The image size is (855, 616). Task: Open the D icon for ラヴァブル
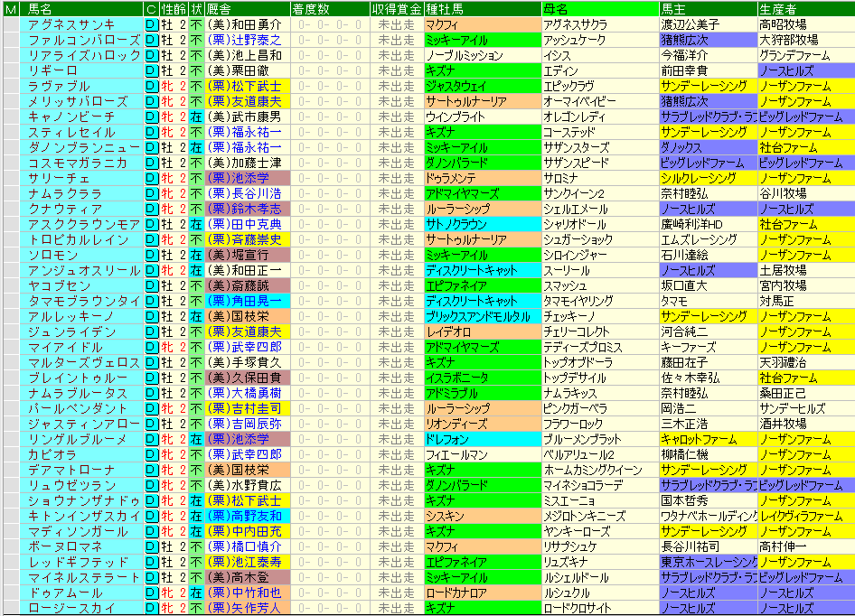[x=152, y=86]
